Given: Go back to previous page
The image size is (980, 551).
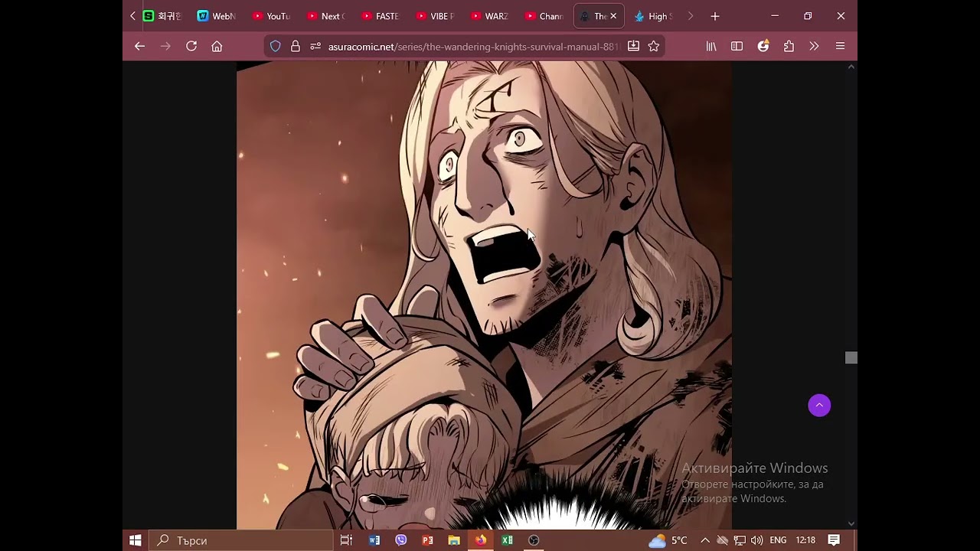Looking at the screenshot, I should click(139, 46).
